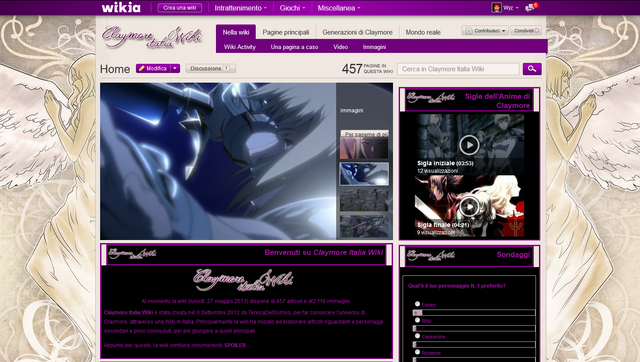
Task: Select the first slider thumbnail
Action: [364, 148]
